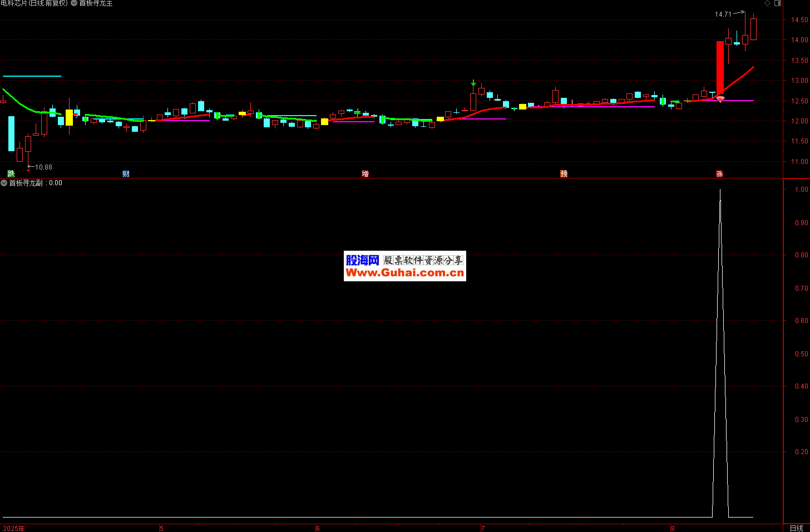Screen dimensions: 810x532
Task: Click the large solid red limit-up candle
Action: coord(720,68)
